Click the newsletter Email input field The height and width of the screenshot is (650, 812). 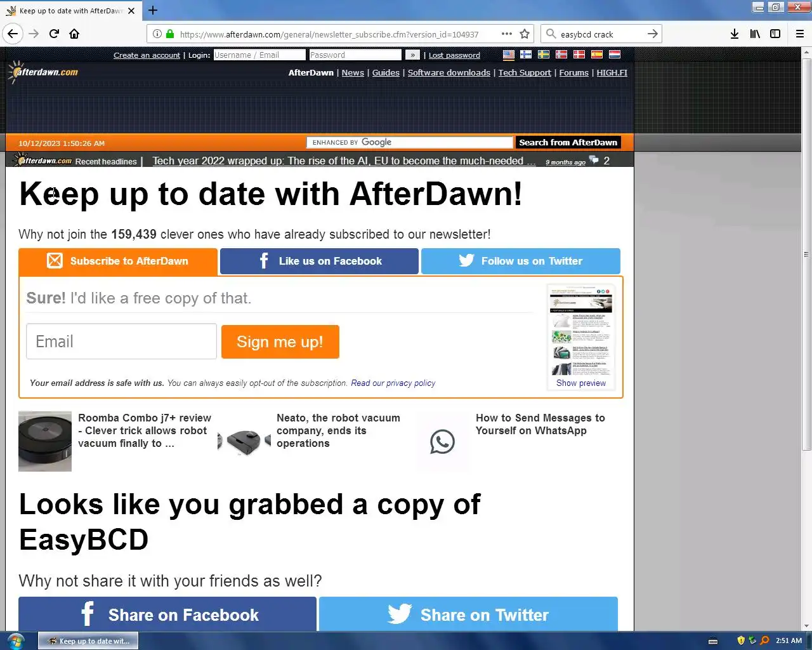pos(121,342)
